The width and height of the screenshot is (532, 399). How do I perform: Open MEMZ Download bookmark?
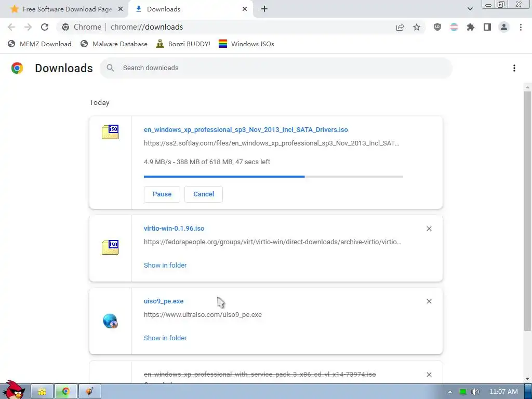(x=39, y=44)
